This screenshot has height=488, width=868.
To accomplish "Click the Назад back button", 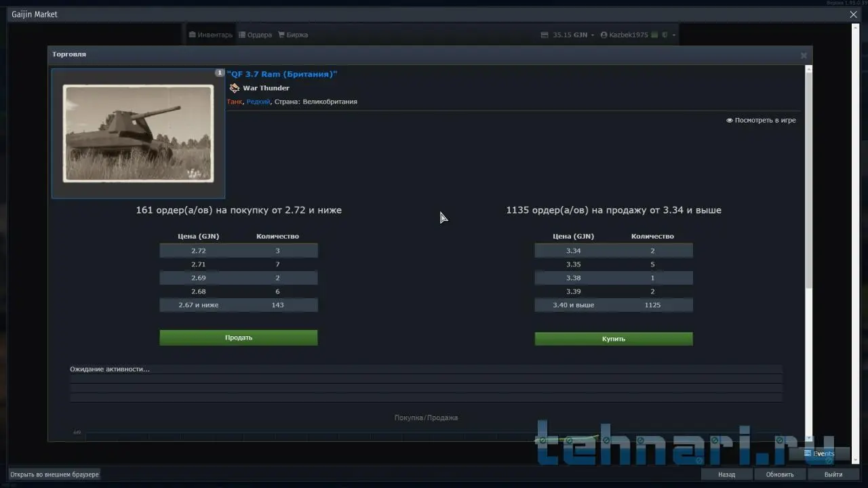I will pyautogui.click(x=726, y=474).
